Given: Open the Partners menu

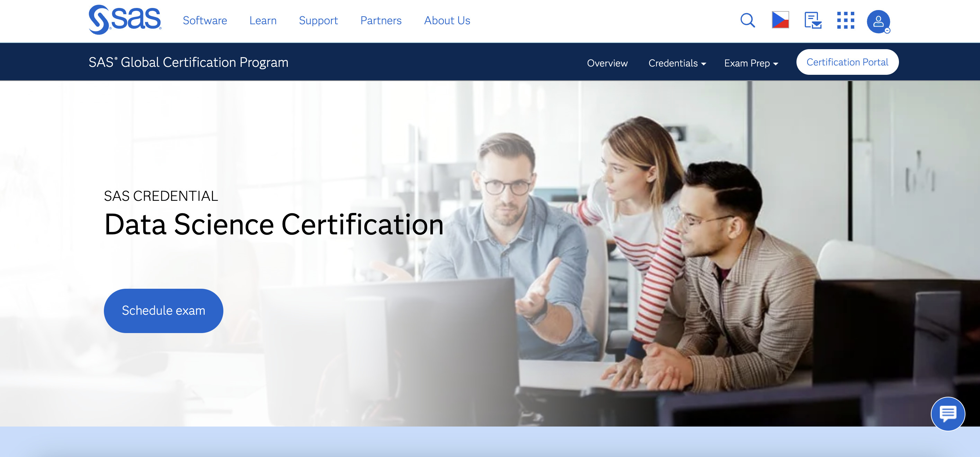Looking at the screenshot, I should 381,20.
